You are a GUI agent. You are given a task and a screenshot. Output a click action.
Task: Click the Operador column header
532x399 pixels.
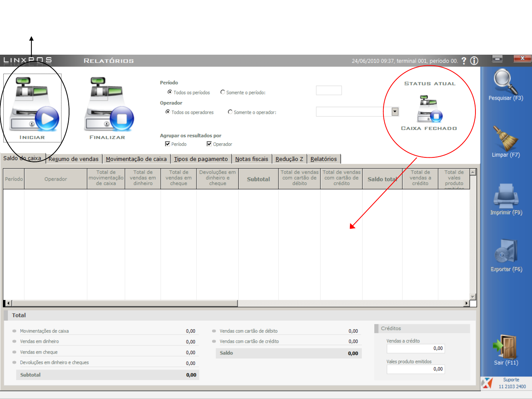pos(56,179)
